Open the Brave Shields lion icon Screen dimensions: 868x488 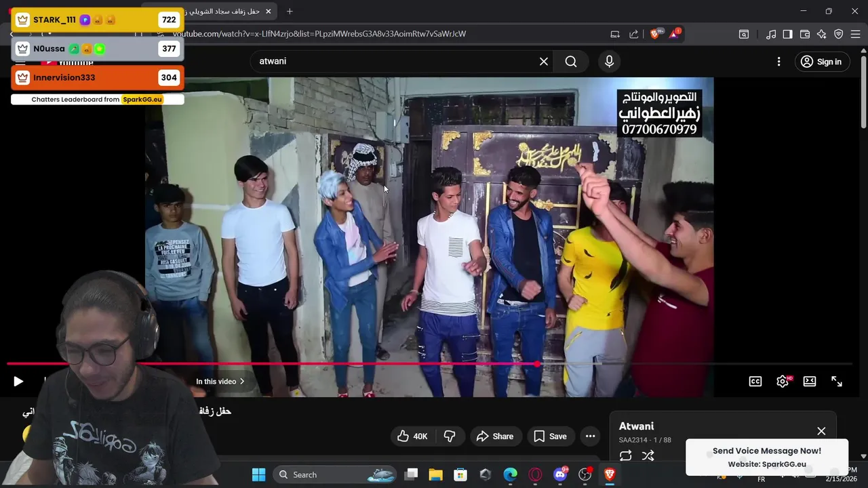pos(655,34)
